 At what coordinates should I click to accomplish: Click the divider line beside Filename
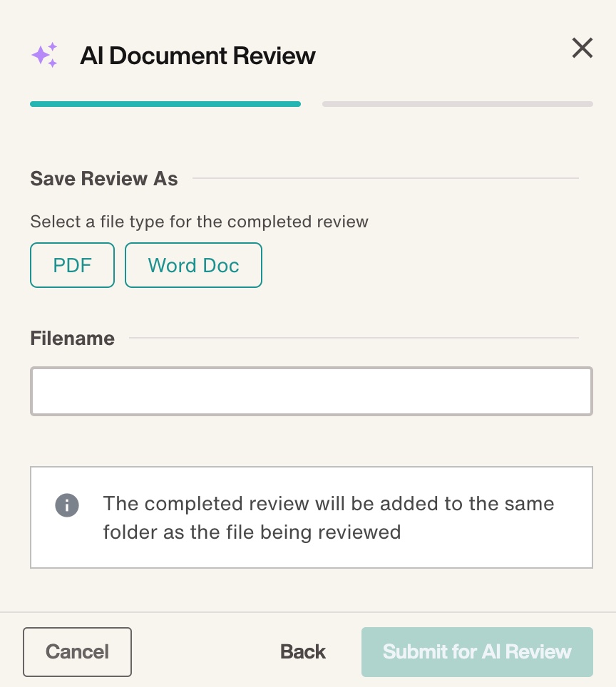pos(353,338)
